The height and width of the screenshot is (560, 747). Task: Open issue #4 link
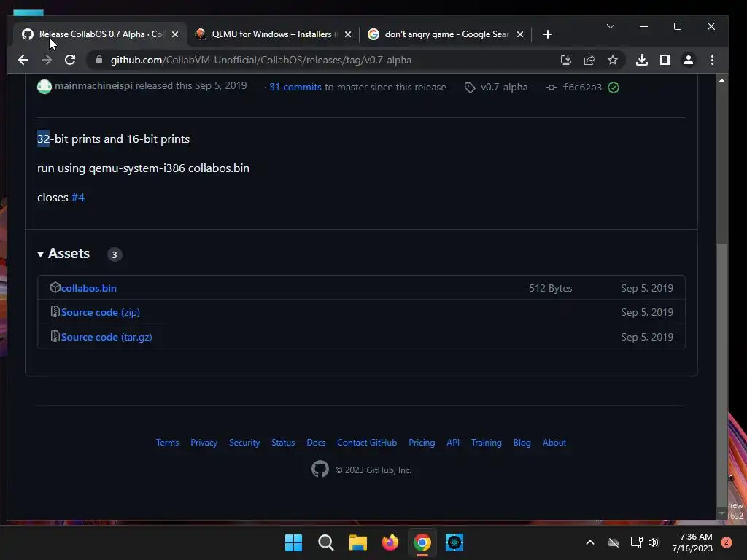(x=77, y=197)
